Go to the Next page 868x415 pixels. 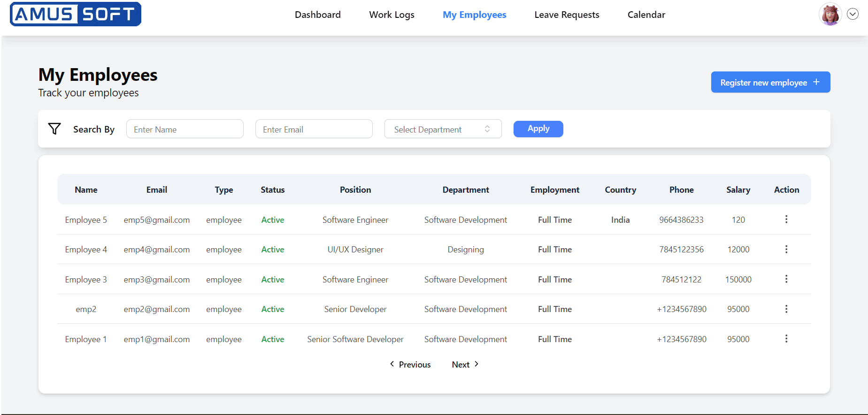pos(465,364)
